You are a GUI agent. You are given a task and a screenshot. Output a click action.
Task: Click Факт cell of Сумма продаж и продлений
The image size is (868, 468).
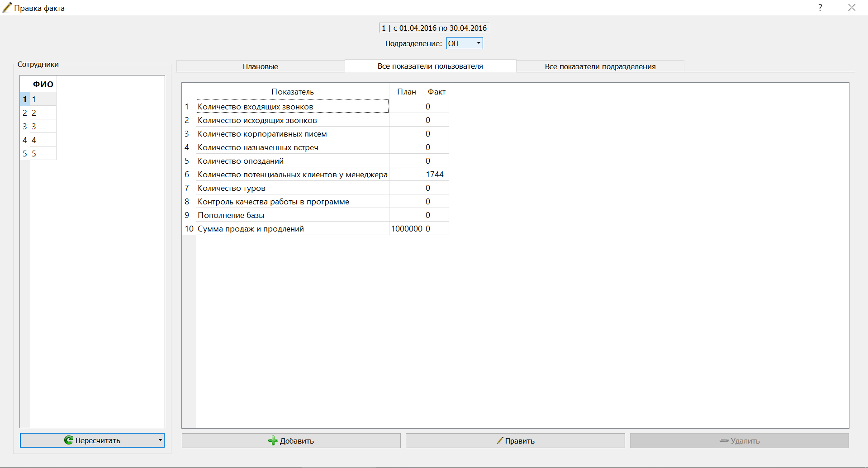(436, 229)
